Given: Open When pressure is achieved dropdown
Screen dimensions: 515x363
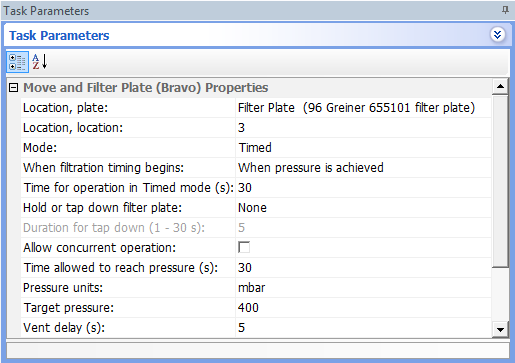Looking at the screenshot, I should tap(363, 168).
